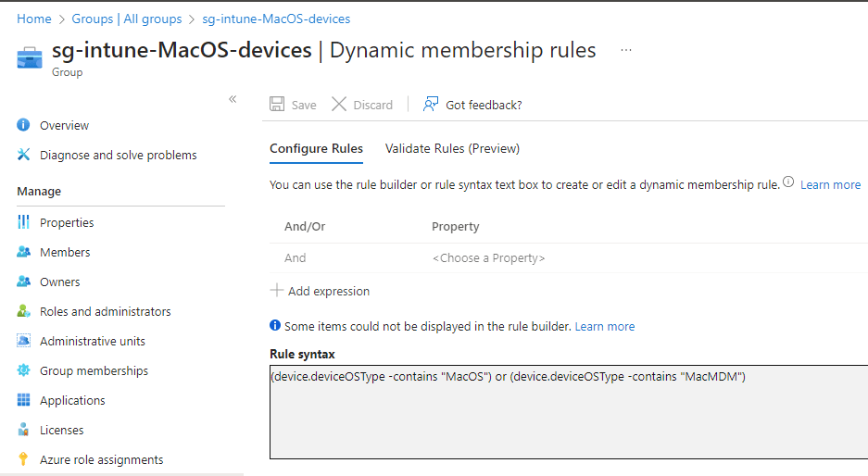Click the Applications grid icon
The width and height of the screenshot is (868, 476).
23,400
